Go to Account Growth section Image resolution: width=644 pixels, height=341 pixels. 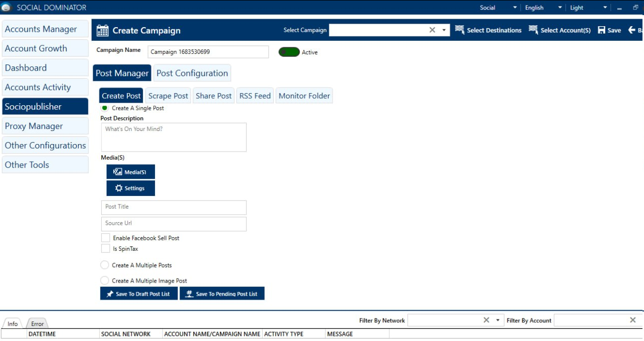pyautogui.click(x=45, y=48)
